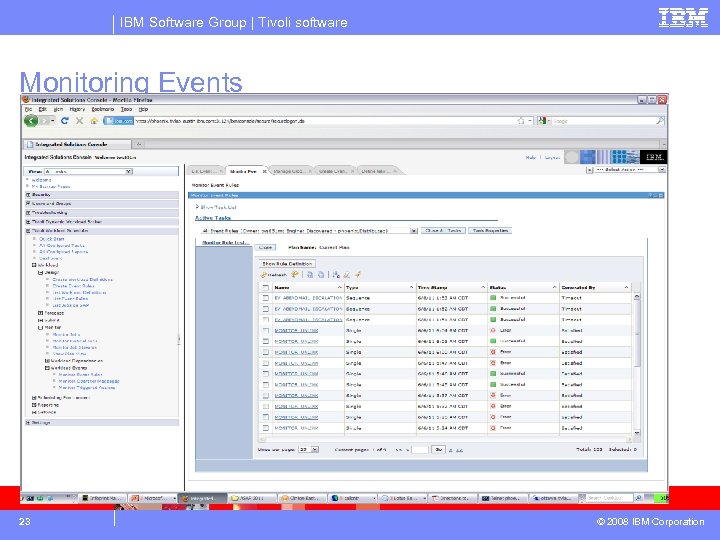Click the Go button in the pagination bar
The height and width of the screenshot is (540, 720).
(x=439, y=450)
